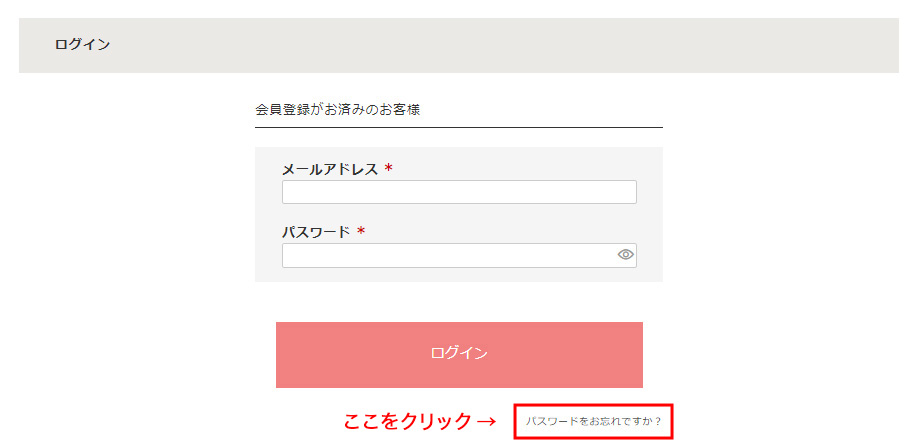Image resolution: width=922 pixels, height=448 pixels.
Task: Focus the パスワード text box
Action: (459, 256)
